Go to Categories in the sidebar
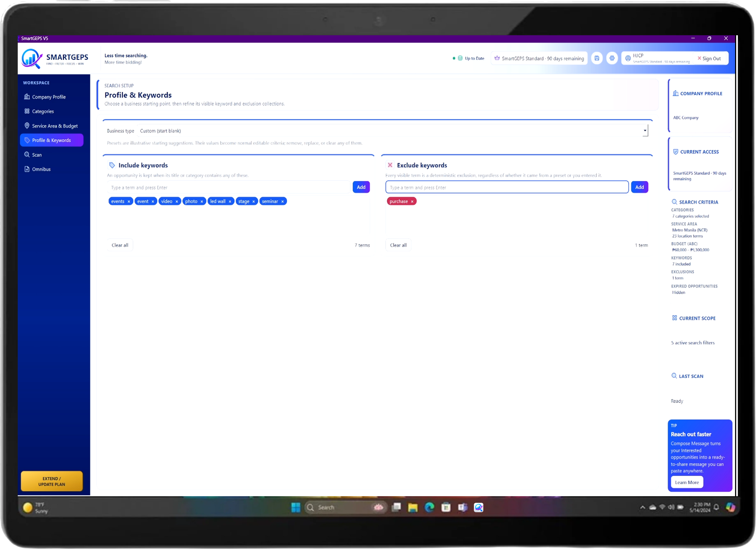 click(52, 111)
